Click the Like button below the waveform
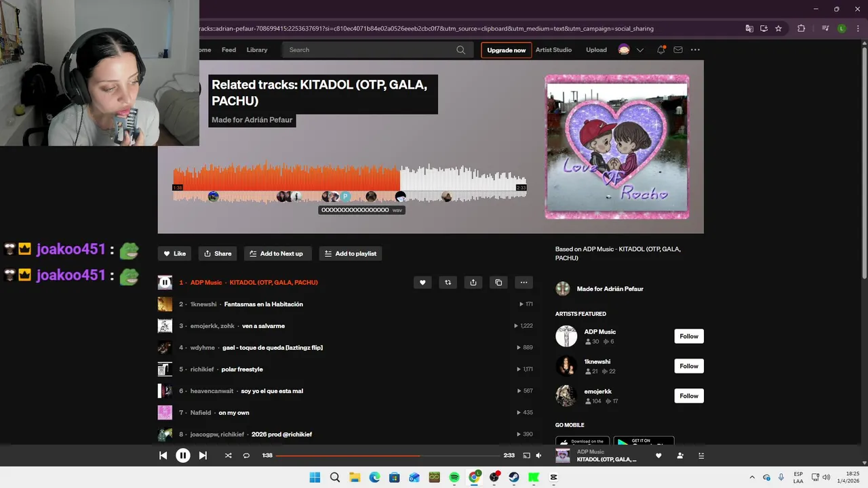This screenshot has width=868, height=488. coord(174,253)
